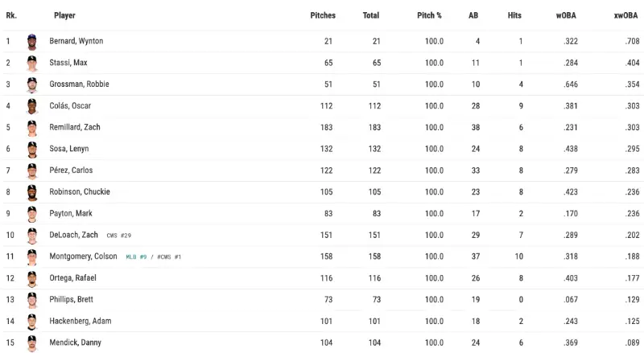
Task: Sort by Total column header
Action: (370, 15)
